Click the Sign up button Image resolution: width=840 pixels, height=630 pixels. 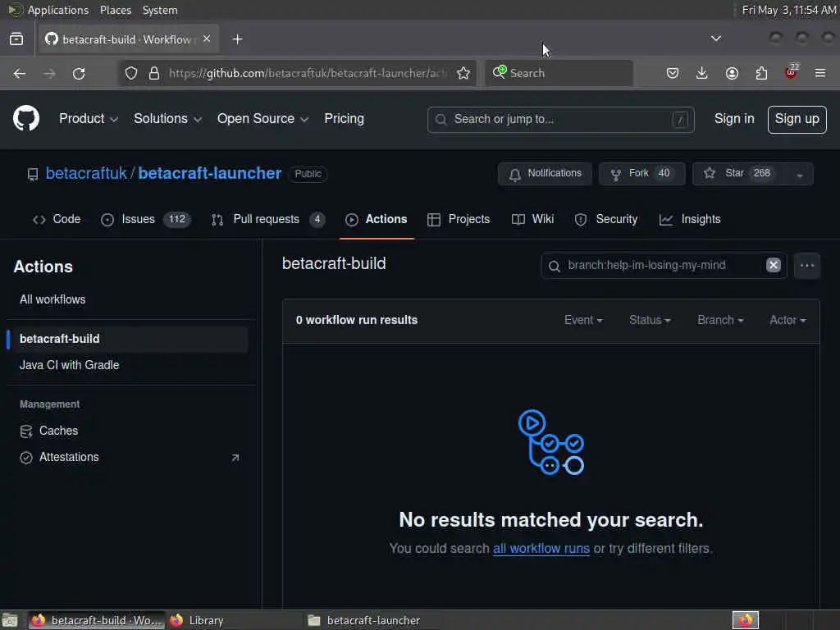(797, 119)
